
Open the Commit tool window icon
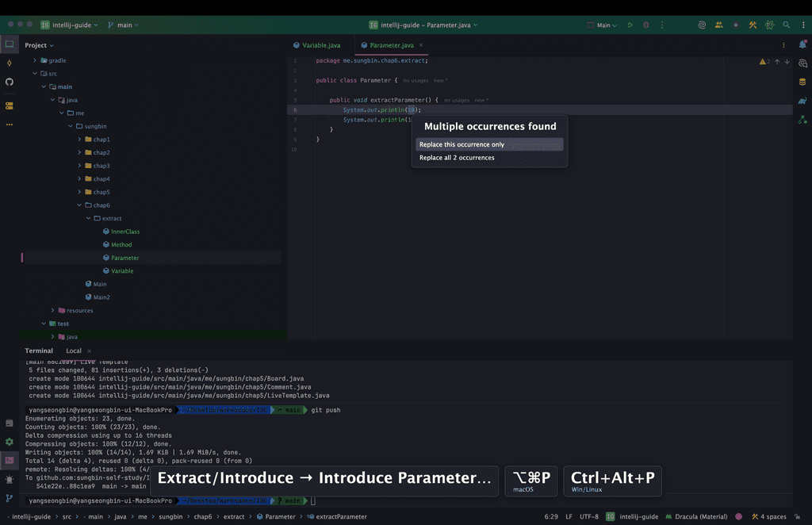tap(10, 63)
